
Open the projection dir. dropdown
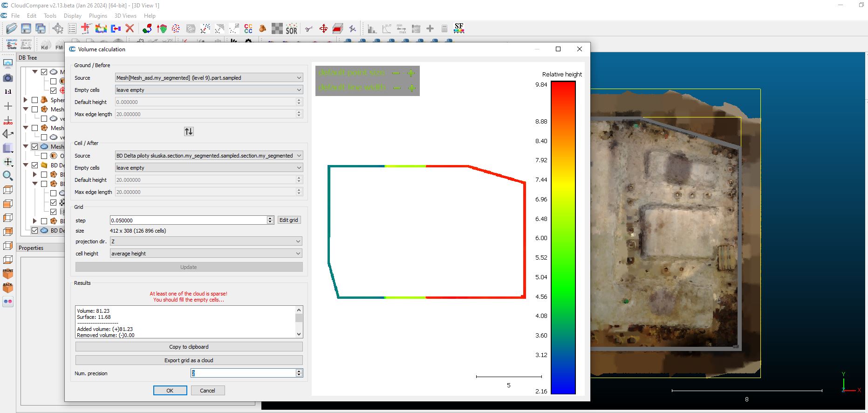(x=205, y=241)
